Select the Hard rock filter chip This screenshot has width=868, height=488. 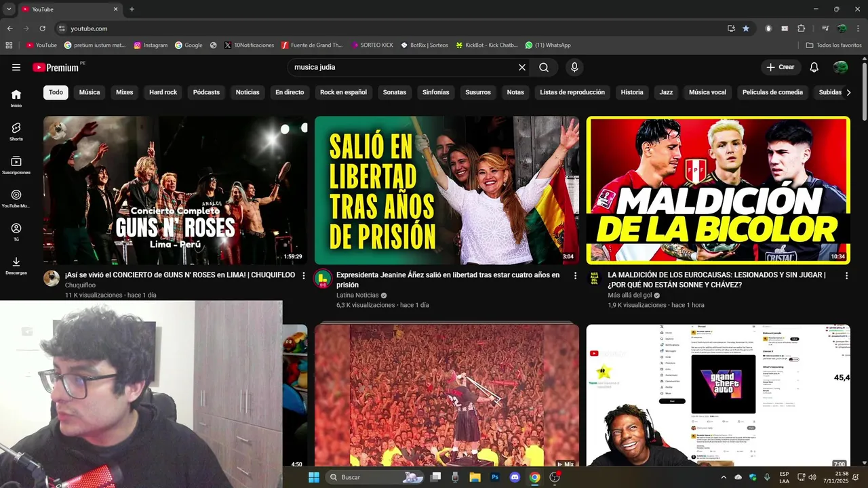coord(163,92)
